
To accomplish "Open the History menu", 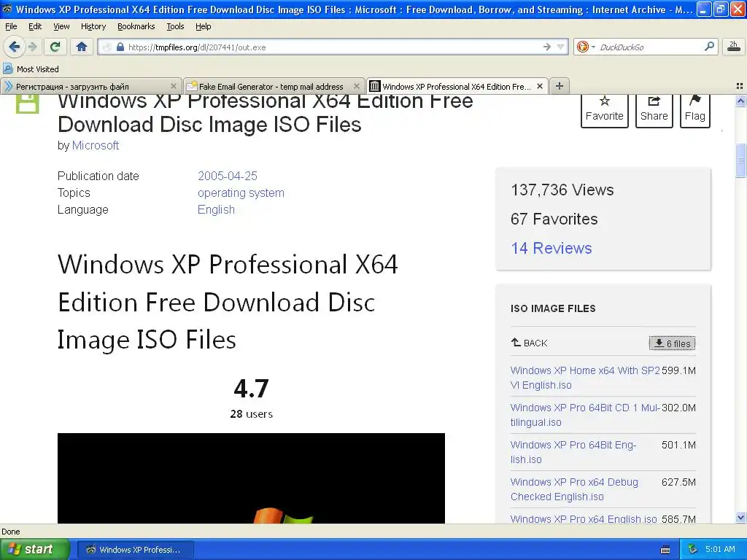I will (93, 26).
